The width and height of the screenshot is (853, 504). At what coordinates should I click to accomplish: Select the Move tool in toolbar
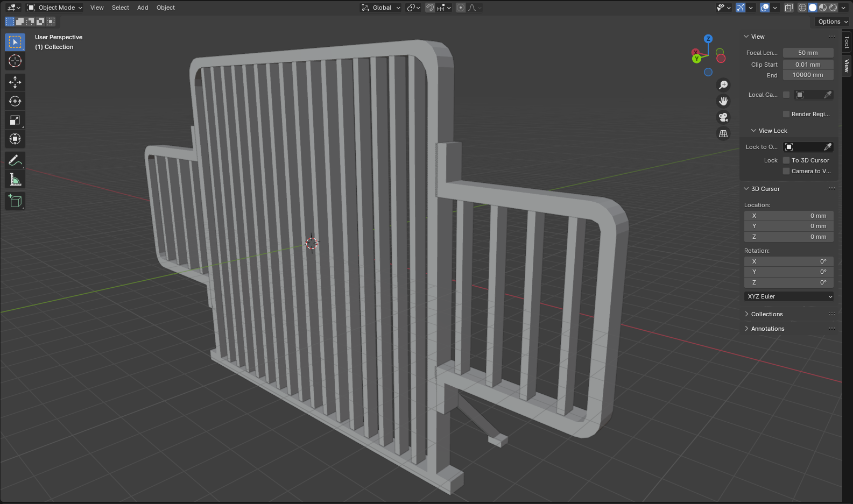(15, 82)
